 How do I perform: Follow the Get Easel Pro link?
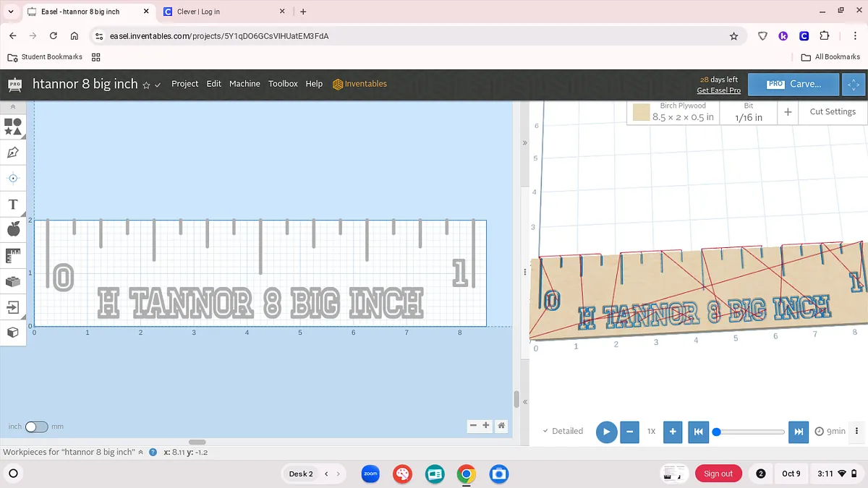click(x=718, y=90)
